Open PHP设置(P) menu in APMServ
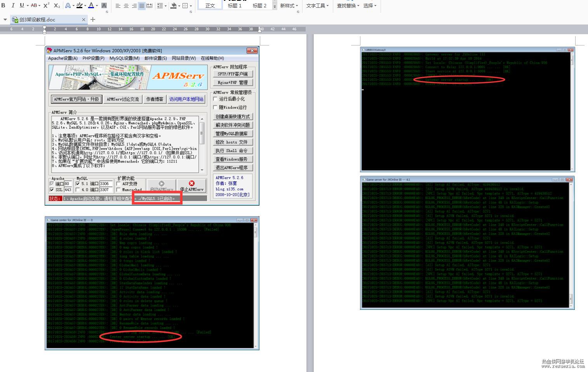The image size is (588, 372). point(94,58)
